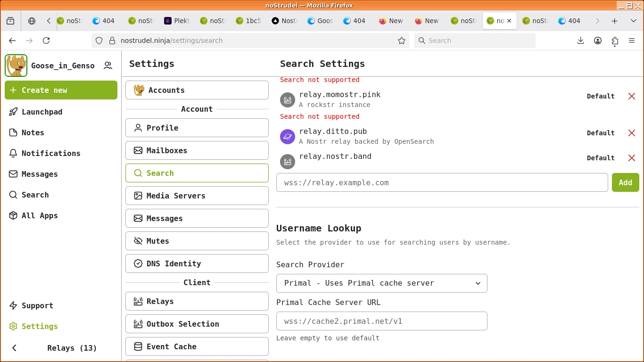
Task: Open the Accounts settings section
Action: pyautogui.click(x=197, y=90)
